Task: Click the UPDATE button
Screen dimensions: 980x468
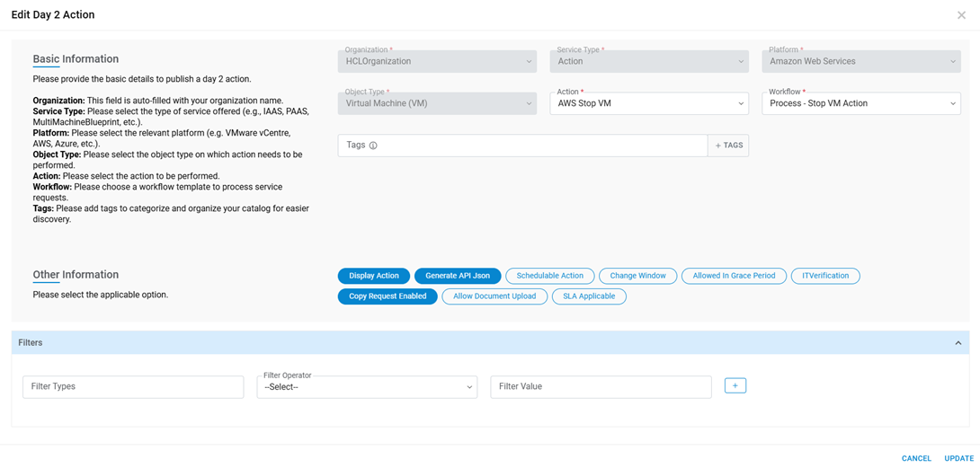Action: (958, 458)
